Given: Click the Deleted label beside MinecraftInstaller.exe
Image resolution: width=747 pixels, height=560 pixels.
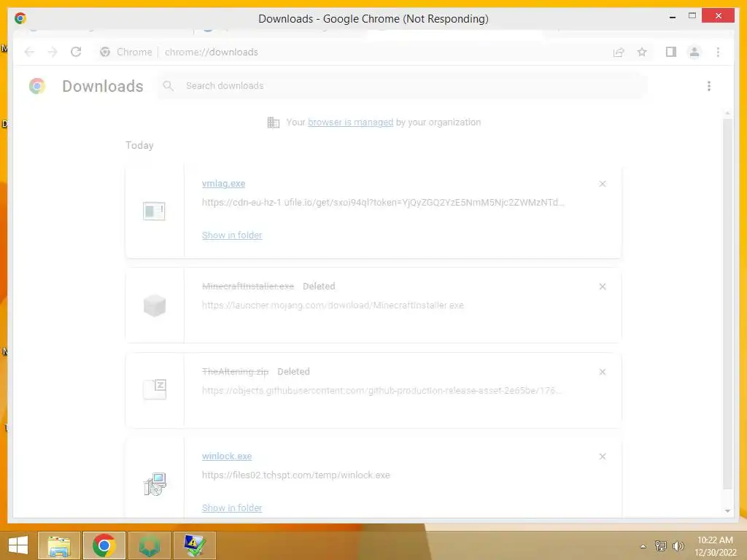Looking at the screenshot, I should [319, 286].
